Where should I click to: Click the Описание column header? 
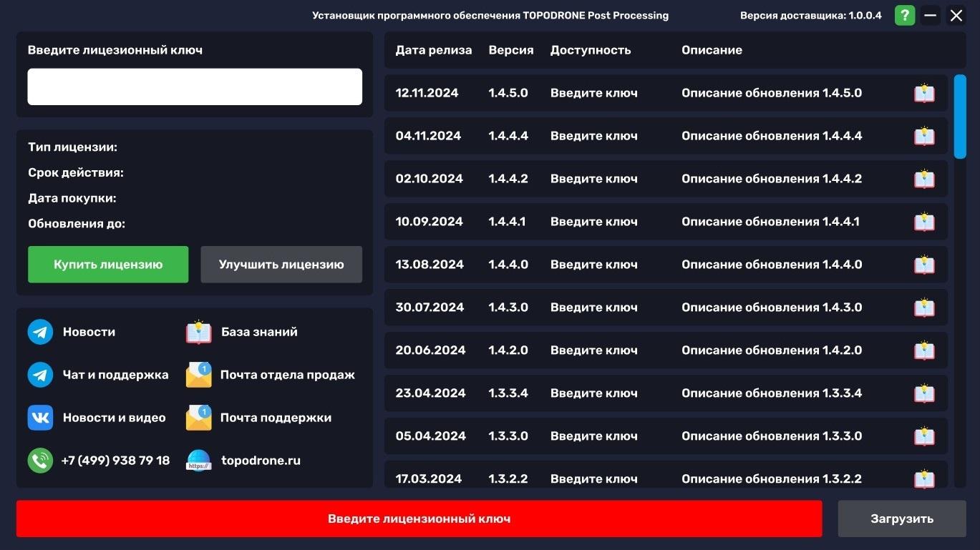coord(712,50)
